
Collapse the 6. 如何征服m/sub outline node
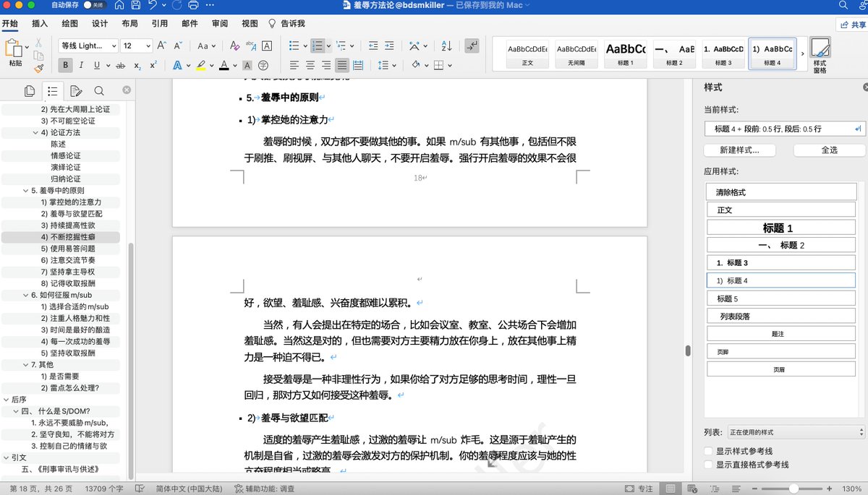26,296
